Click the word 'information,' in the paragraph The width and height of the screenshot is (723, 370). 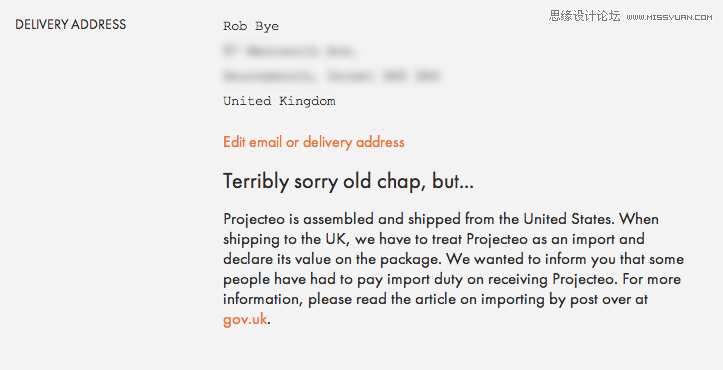[x=263, y=300]
